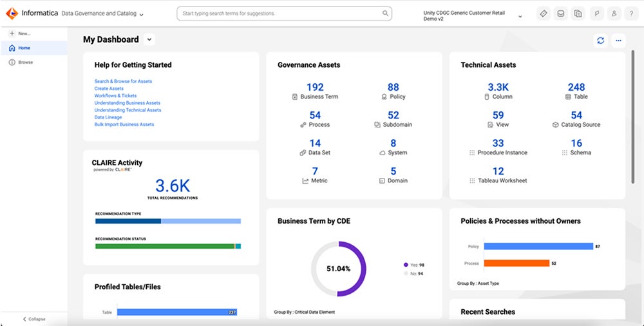The height and width of the screenshot is (326, 644).
Task: Click the orange Process bar in chart
Action: click(x=516, y=263)
